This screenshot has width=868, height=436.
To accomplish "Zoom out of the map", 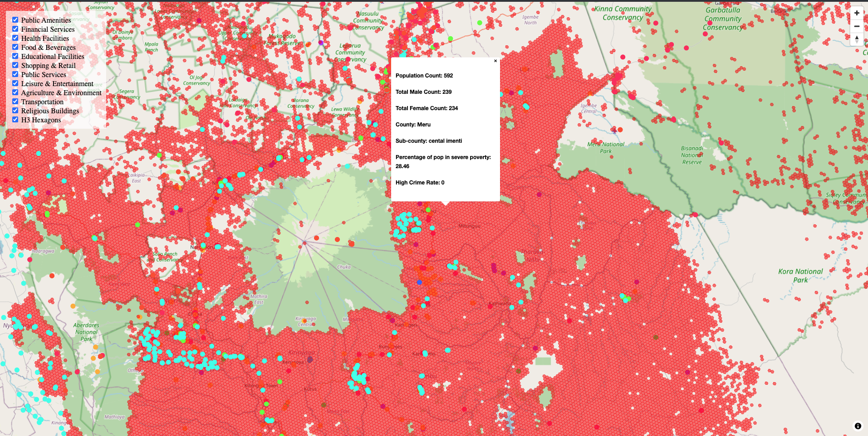I will tap(856, 26).
